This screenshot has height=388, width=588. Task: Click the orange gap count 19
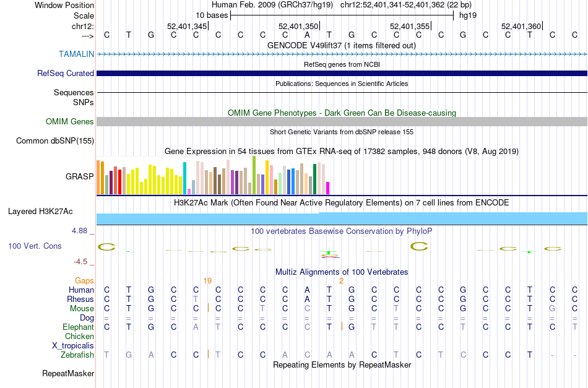click(x=207, y=281)
